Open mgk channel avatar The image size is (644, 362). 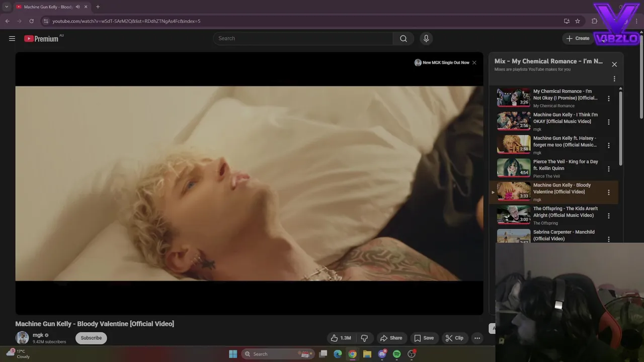point(22,338)
